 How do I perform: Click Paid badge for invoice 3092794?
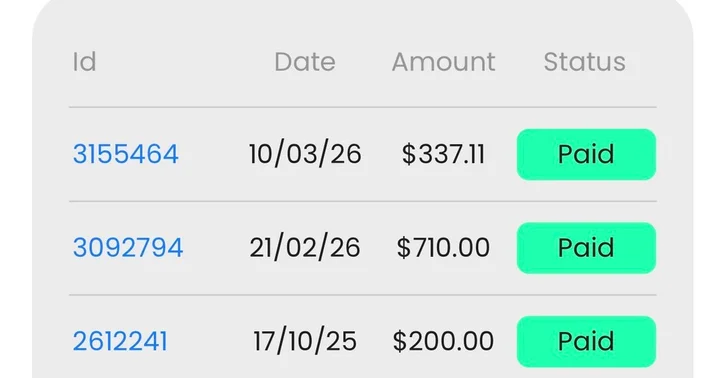586,248
